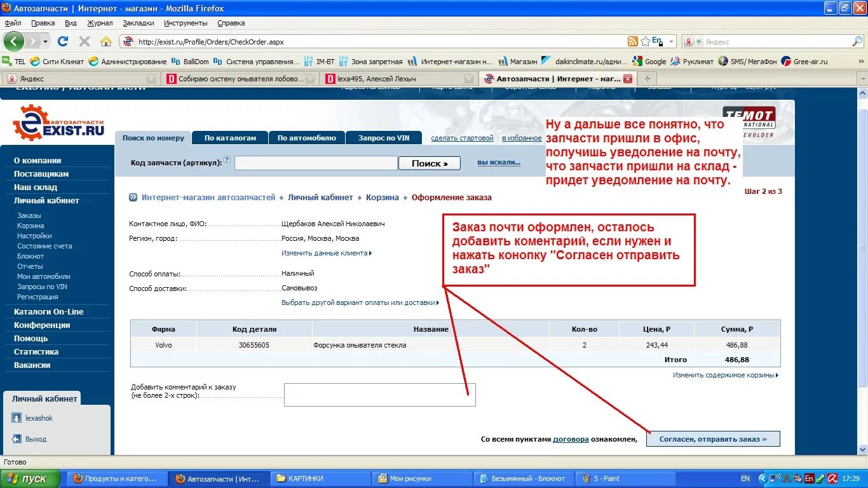Screen dimensions: 868x488
Task: Open the Журнал menu
Action: [x=100, y=23]
